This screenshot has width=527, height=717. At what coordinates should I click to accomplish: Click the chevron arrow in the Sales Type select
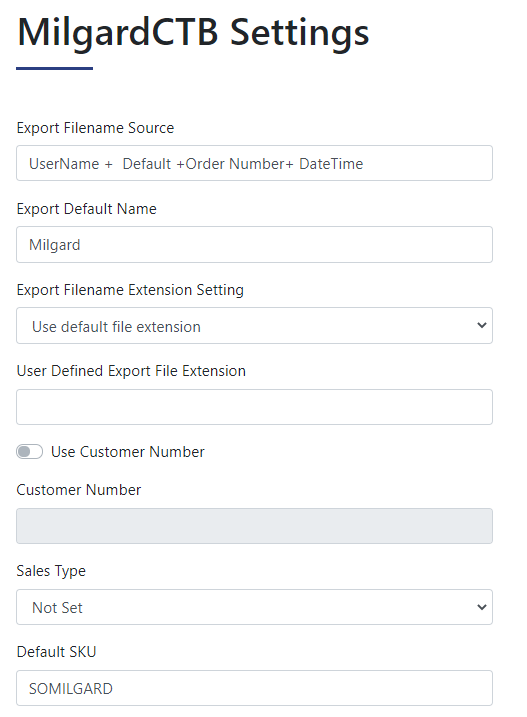[481, 607]
